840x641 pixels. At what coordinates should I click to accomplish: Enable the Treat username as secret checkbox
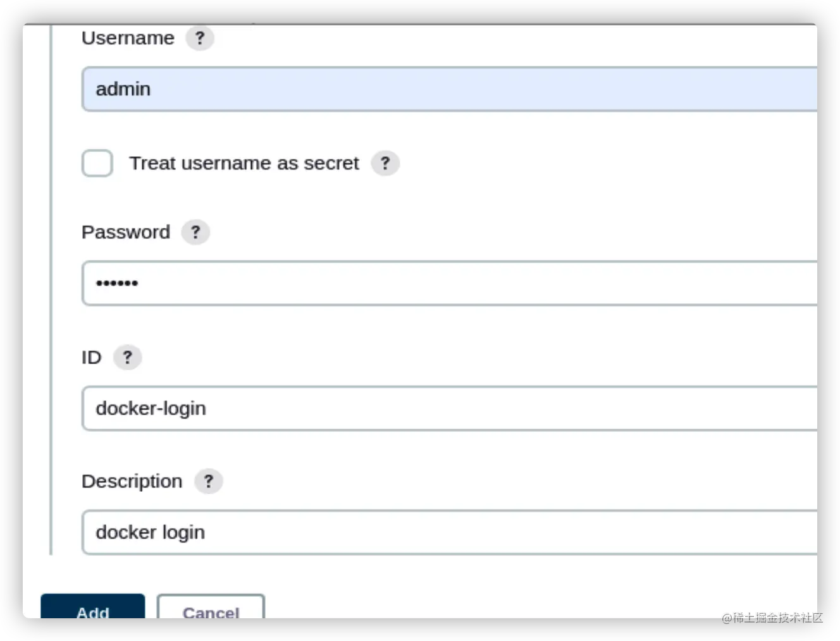(x=97, y=164)
